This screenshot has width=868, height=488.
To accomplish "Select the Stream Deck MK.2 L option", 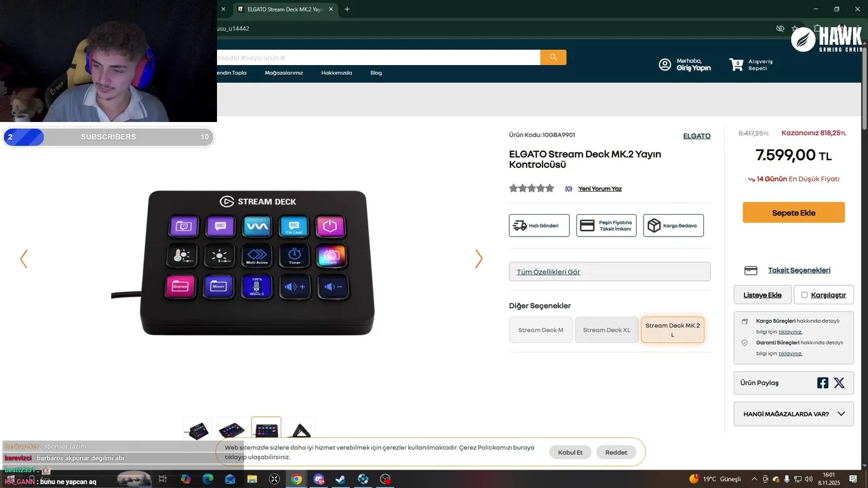I will tap(673, 330).
